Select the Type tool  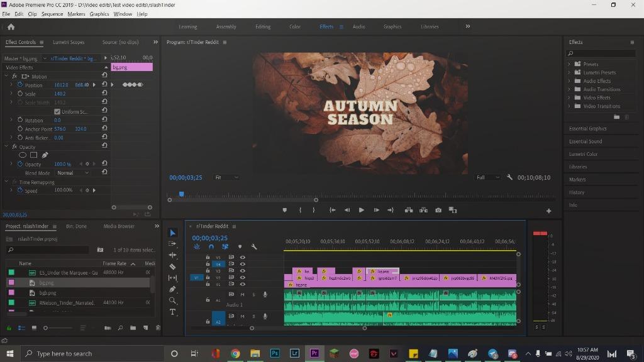173,312
